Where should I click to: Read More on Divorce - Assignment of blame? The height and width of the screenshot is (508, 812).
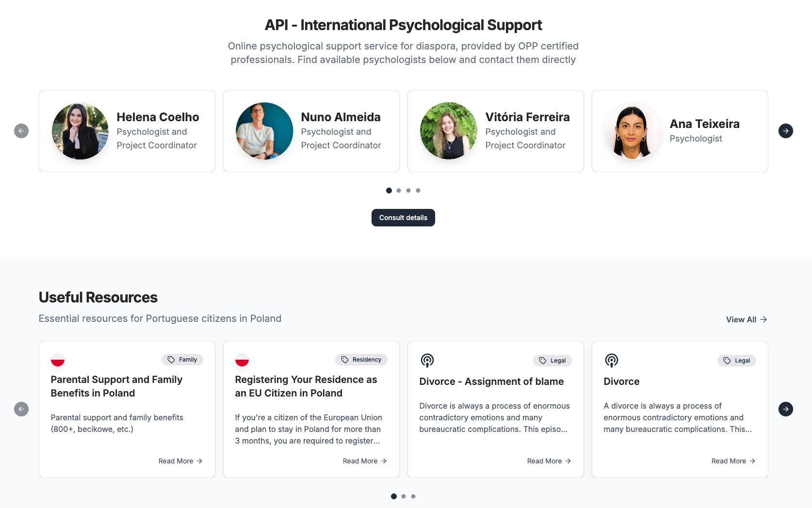pyautogui.click(x=549, y=461)
